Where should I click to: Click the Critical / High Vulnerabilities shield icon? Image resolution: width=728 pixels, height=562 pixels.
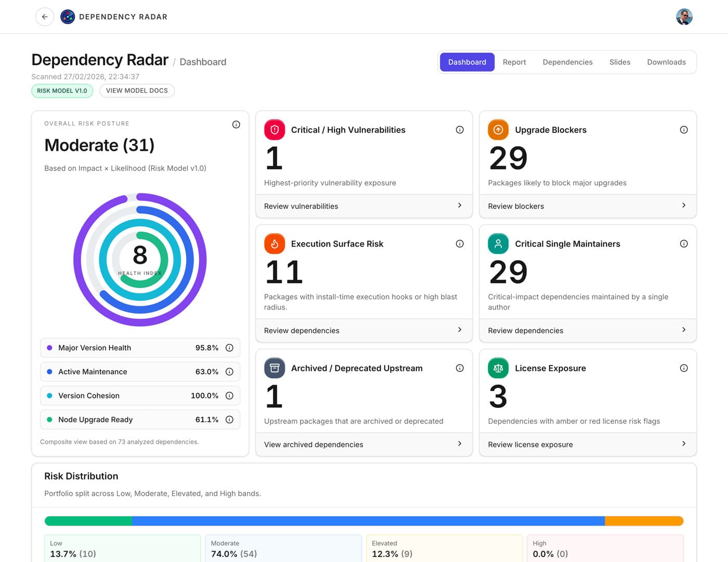[275, 130]
